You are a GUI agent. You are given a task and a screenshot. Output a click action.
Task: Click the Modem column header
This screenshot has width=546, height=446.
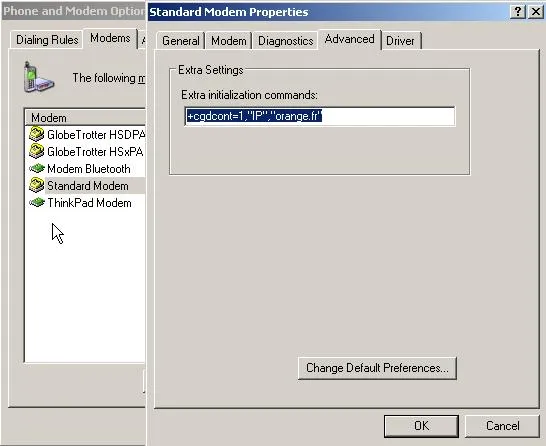coord(85,118)
